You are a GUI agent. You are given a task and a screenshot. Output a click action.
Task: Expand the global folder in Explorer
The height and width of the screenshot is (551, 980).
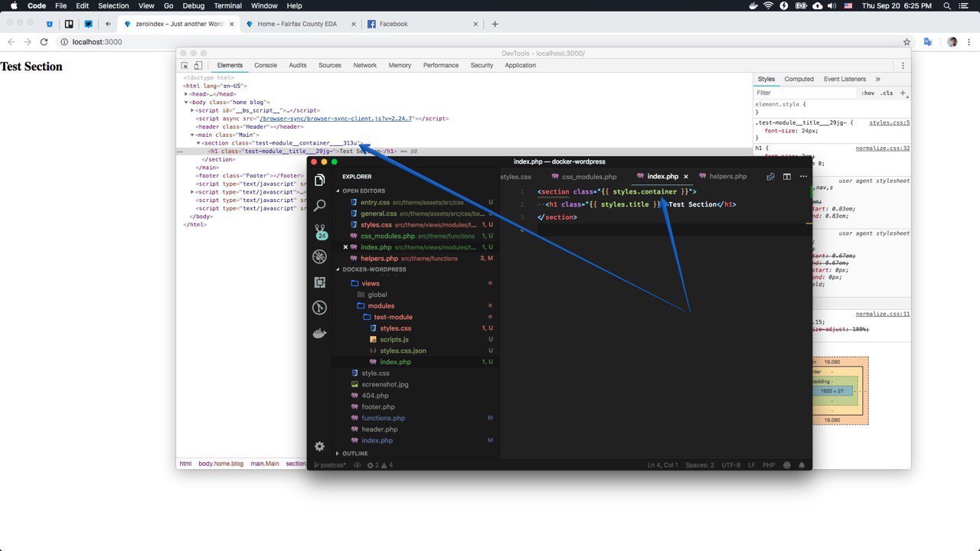(x=377, y=295)
